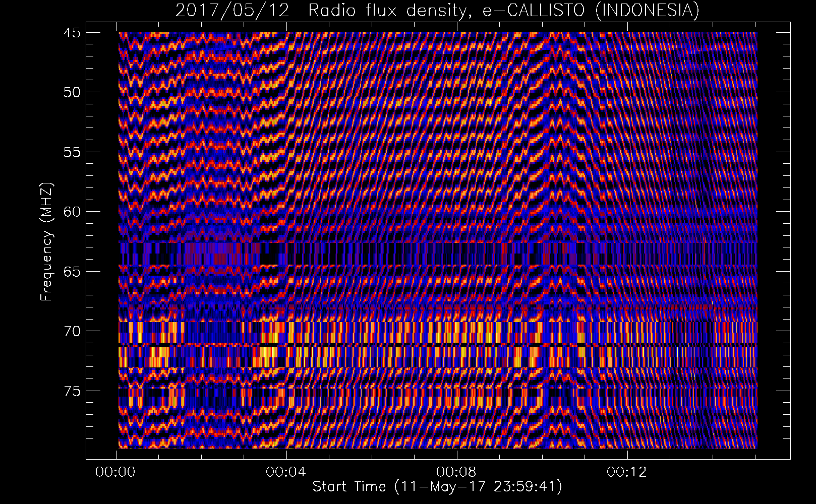
Task: Click the '00:08' time tick label
Action: 456,472
